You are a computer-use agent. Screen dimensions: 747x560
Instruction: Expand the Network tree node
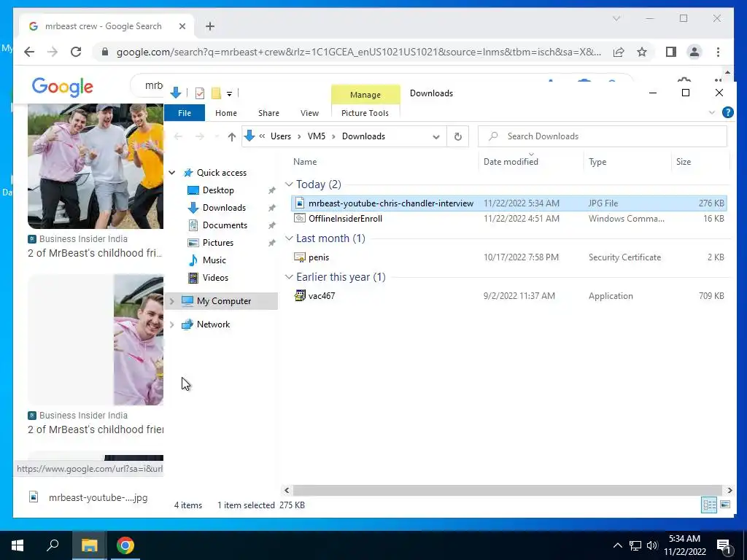pyautogui.click(x=172, y=324)
